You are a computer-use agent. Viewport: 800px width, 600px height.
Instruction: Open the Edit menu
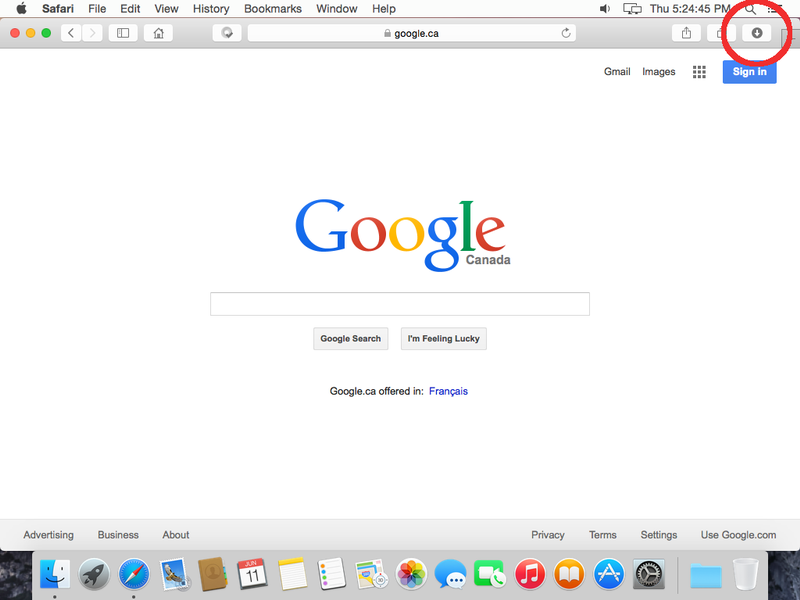click(130, 9)
